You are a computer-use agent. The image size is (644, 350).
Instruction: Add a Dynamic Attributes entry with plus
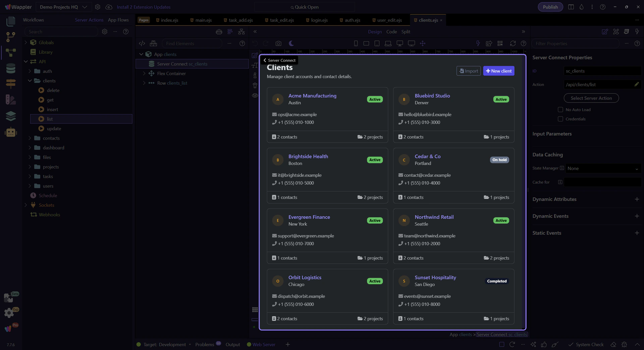(637, 199)
